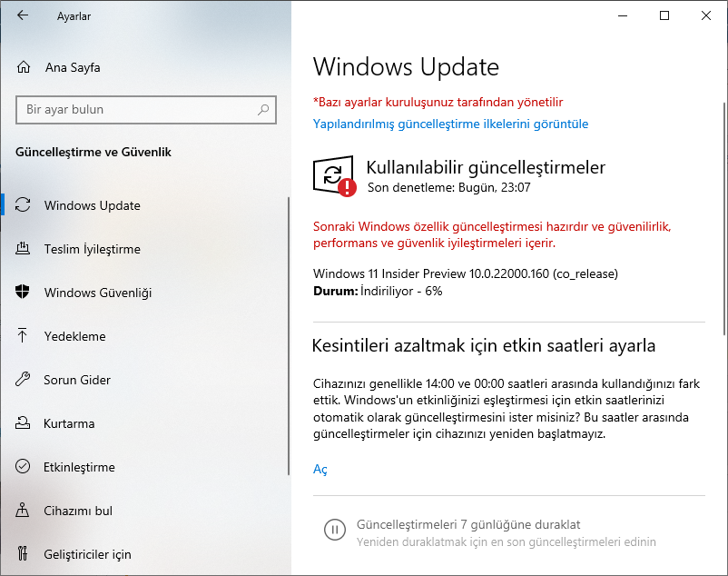Click the update status icon with red alert
Viewport: 728px width, 576px height.
[334, 176]
